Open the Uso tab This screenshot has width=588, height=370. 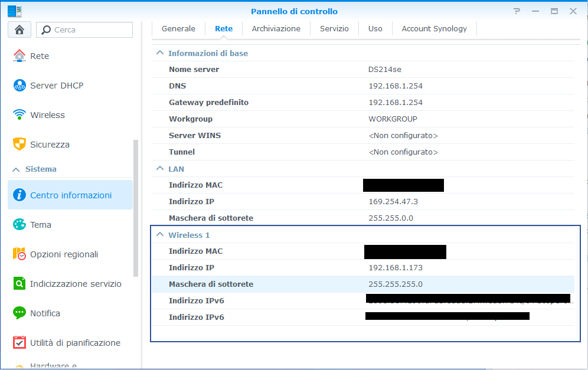point(375,28)
